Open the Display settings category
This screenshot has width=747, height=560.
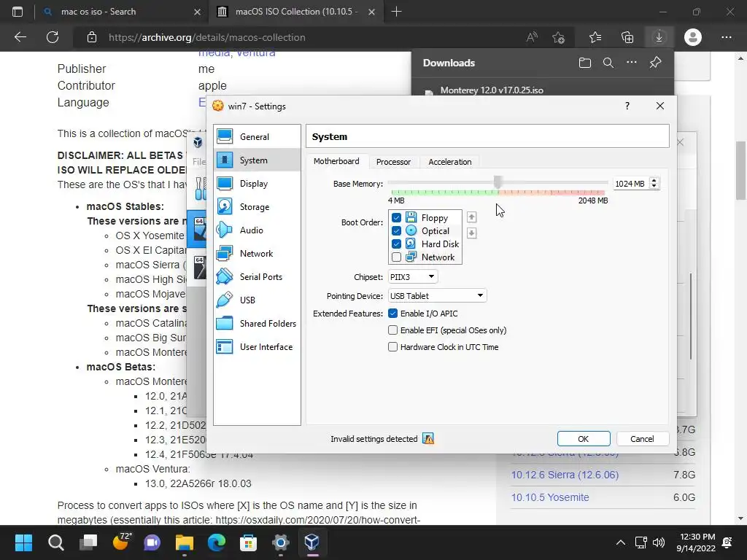click(258, 183)
